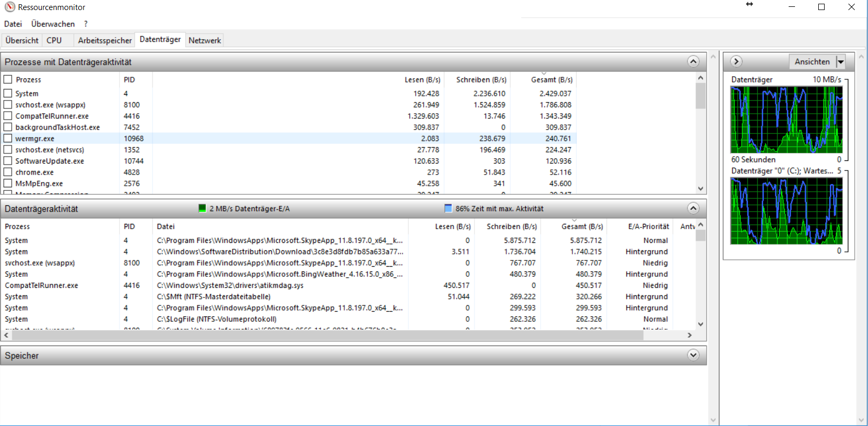
Task: Click scroll-down arrow of process list
Action: coord(701,188)
